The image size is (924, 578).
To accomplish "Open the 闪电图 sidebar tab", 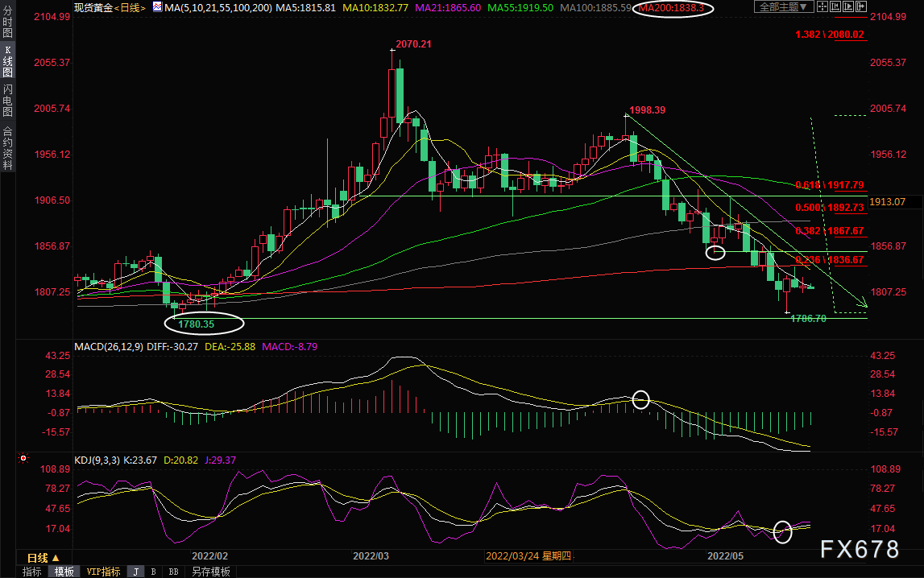I will [8, 100].
